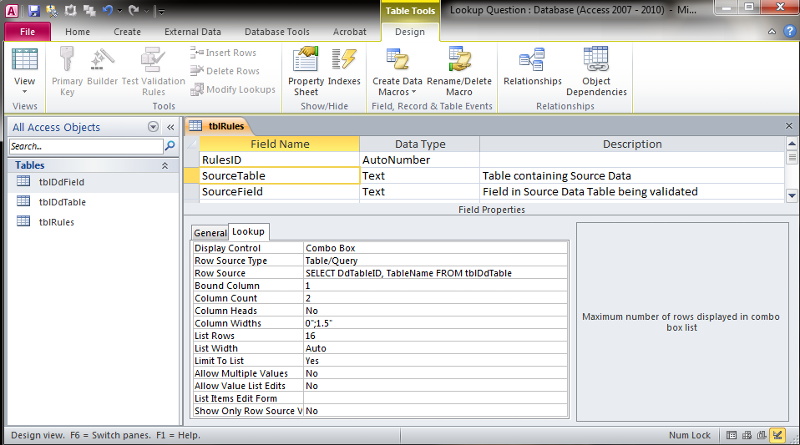Switch to the Home ribbon tab

[78, 32]
